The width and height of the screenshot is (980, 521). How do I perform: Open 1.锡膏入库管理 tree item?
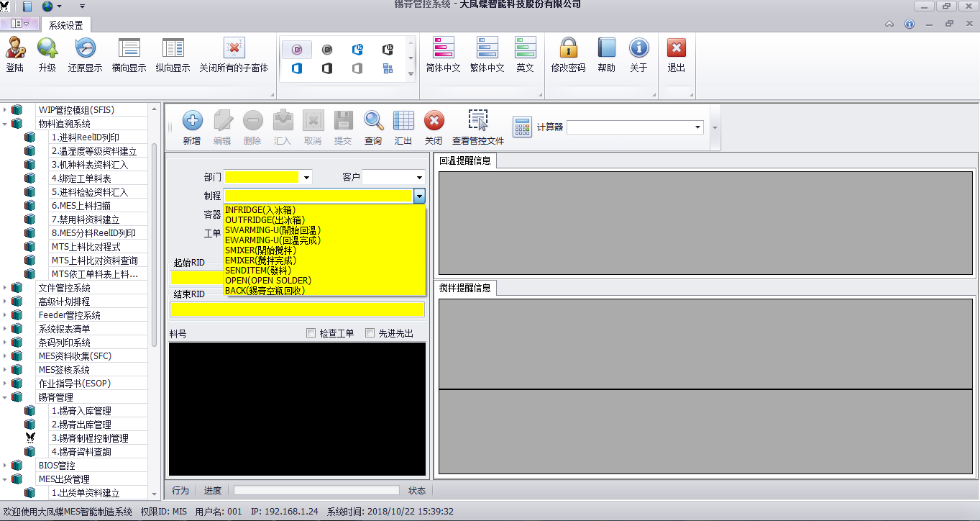coord(81,411)
